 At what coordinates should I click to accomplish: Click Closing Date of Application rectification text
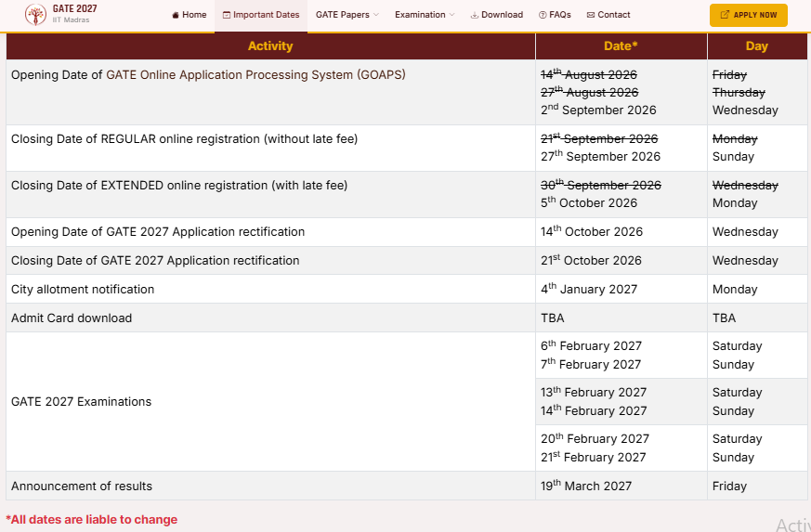point(155,261)
